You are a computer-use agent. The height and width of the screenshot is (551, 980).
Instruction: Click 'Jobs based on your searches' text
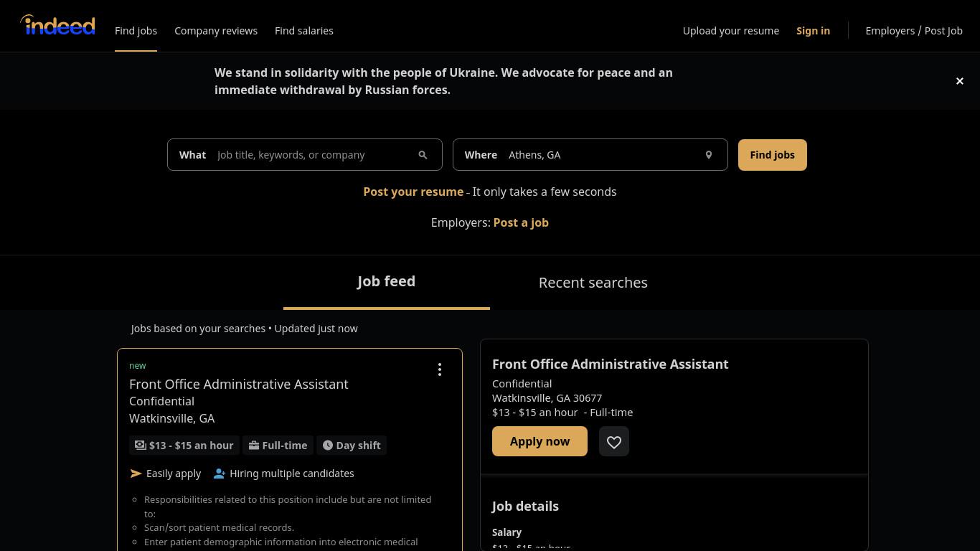click(198, 329)
